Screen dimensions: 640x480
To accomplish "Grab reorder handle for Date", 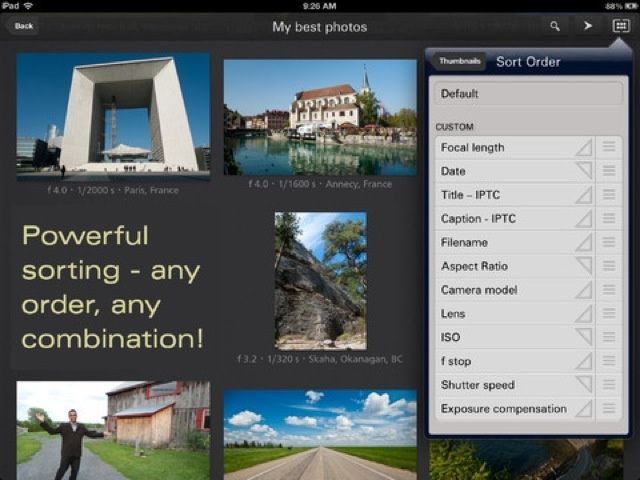I will pos(609,171).
